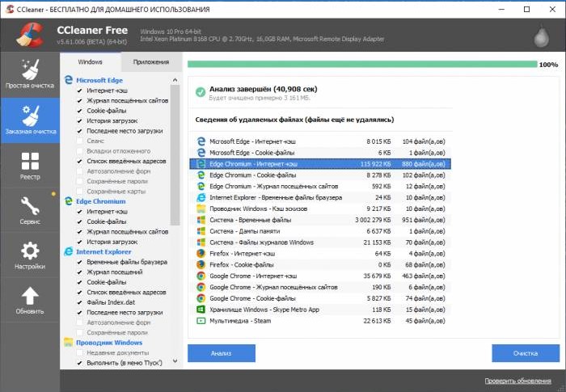Click icon of Microsoft Edge - Интернет-кэш result
The width and height of the screenshot is (566, 392).
tap(201, 141)
